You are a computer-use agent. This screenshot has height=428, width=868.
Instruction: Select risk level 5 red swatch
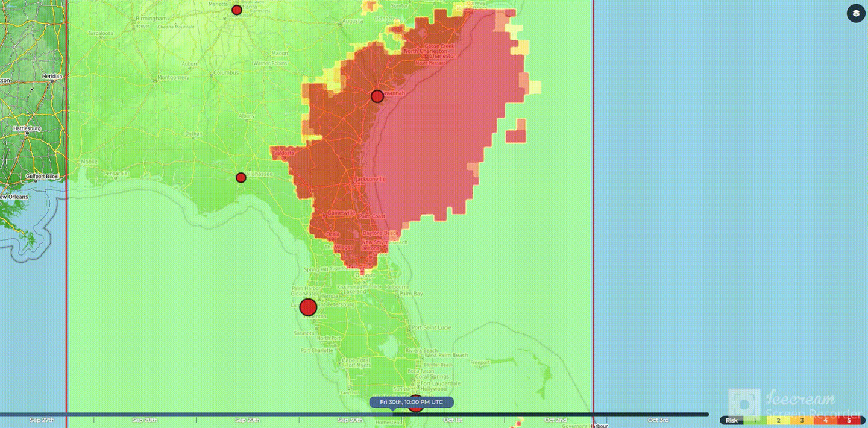(x=849, y=420)
